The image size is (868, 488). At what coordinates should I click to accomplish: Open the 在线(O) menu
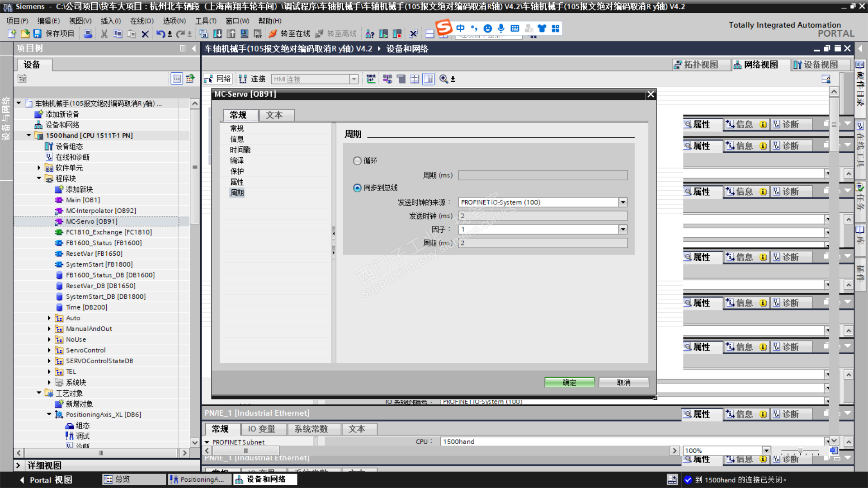[x=142, y=21]
